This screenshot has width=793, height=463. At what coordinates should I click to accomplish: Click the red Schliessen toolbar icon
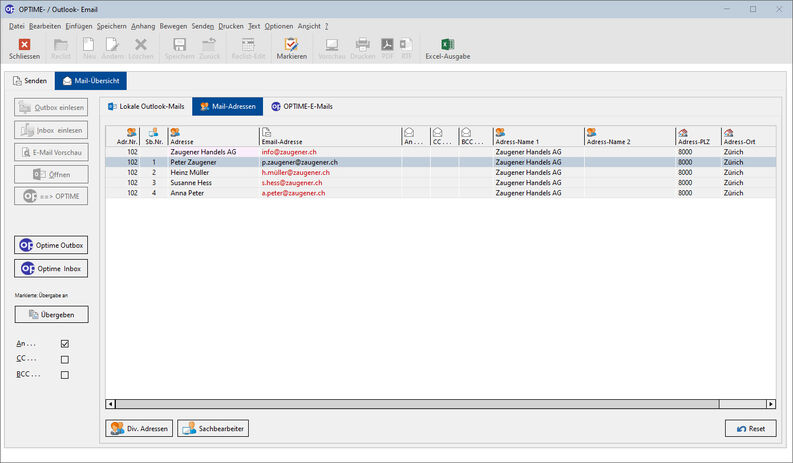24,45
